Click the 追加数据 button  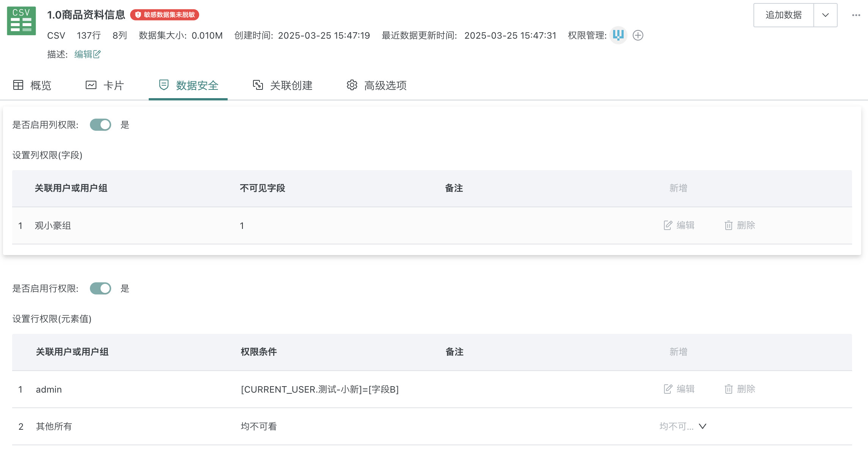[x=783, y=15]
